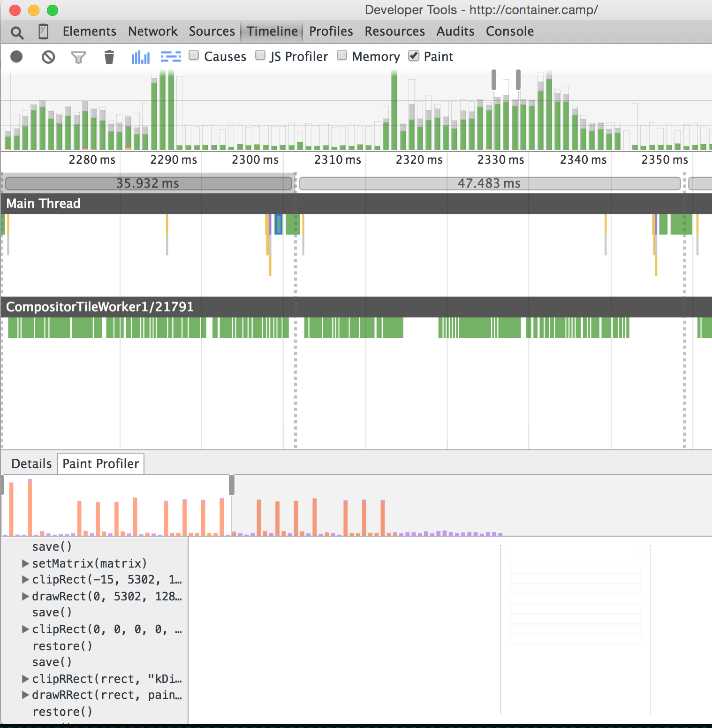712x728 pixels.
Task: Expand the drawRect(0, 5302 entry
Action: (x=25, y=596)
